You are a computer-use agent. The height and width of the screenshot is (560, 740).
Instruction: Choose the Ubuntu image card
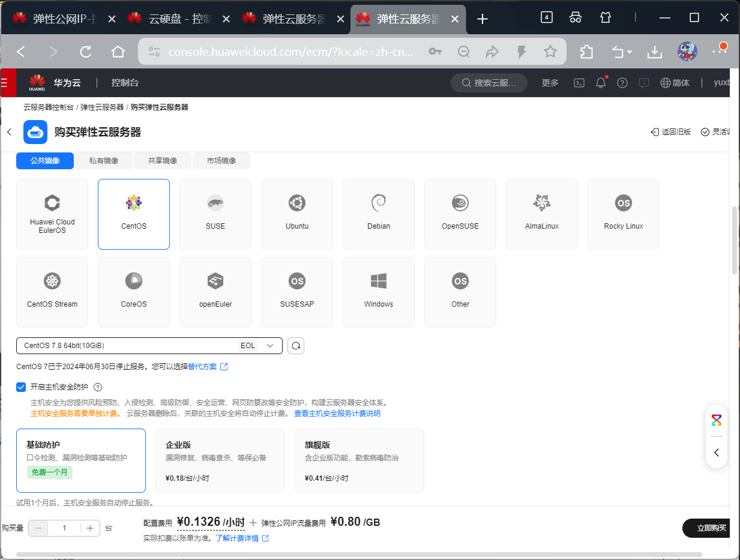pos(297,214)
